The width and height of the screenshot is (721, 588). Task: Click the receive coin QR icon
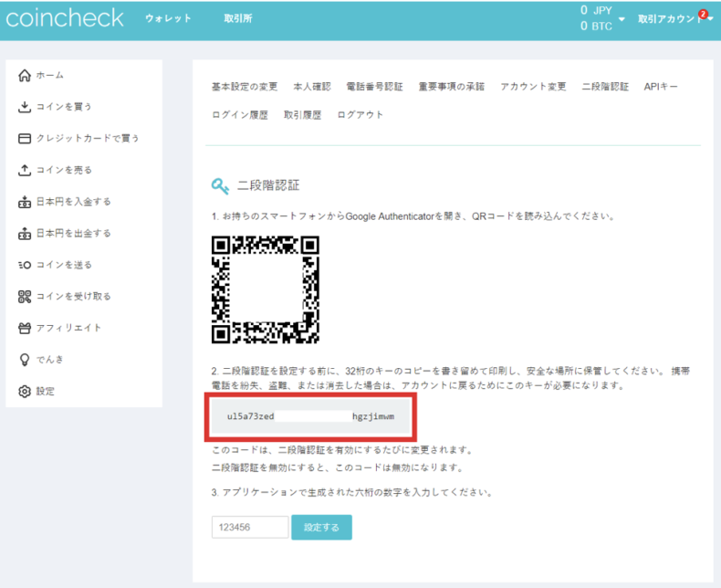(25, 297)
